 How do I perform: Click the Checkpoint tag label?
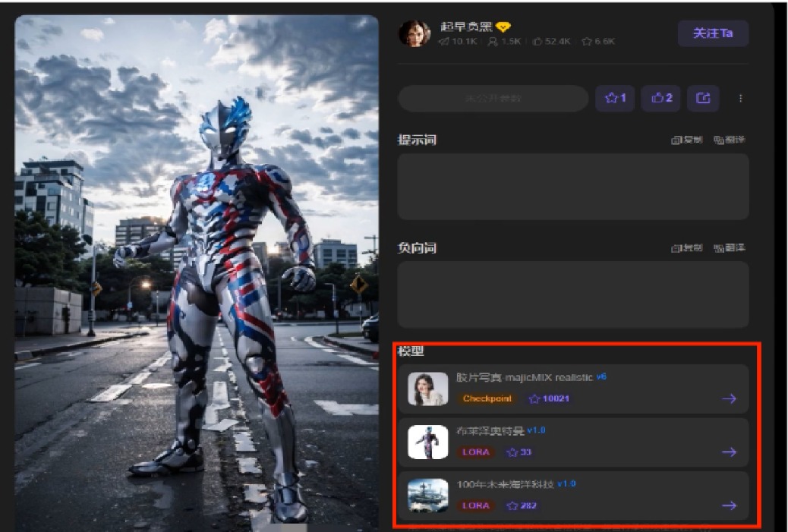pos(487,398)
